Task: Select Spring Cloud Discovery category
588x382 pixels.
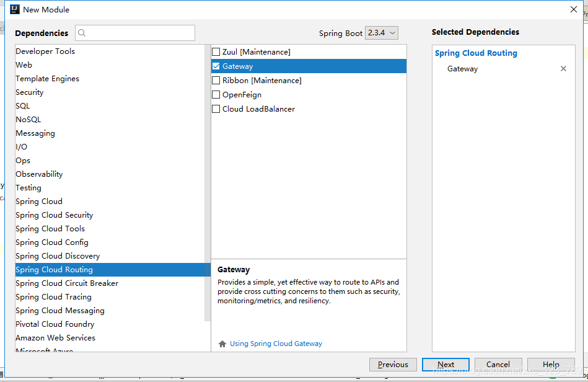Action: 110,256
